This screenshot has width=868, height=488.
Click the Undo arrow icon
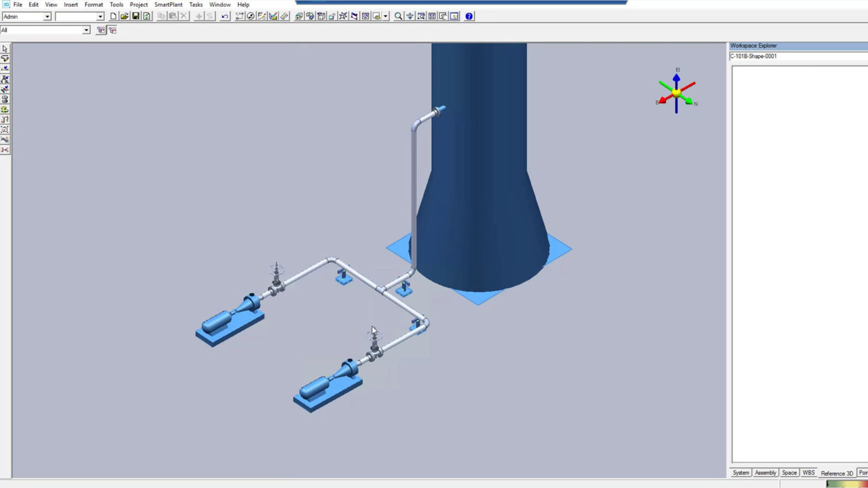click(225, 17)
